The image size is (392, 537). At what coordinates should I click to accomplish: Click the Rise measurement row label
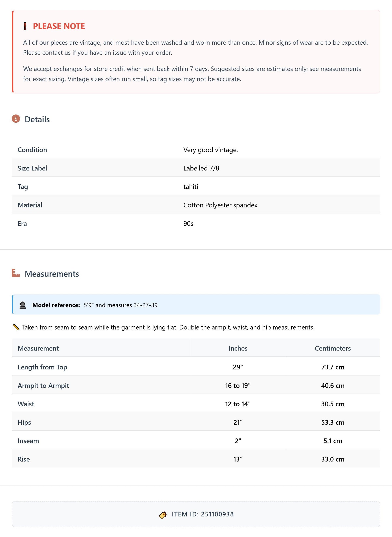pos(24,459)
